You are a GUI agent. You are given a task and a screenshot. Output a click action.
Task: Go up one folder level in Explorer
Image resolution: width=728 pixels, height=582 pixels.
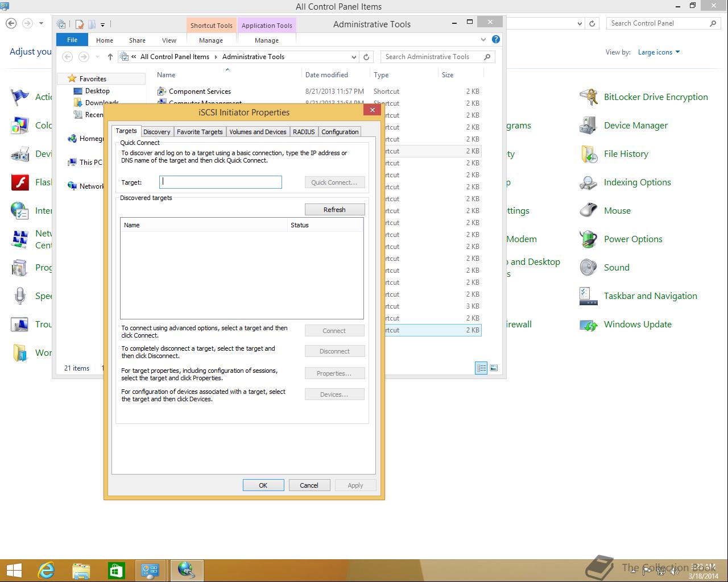110,57
